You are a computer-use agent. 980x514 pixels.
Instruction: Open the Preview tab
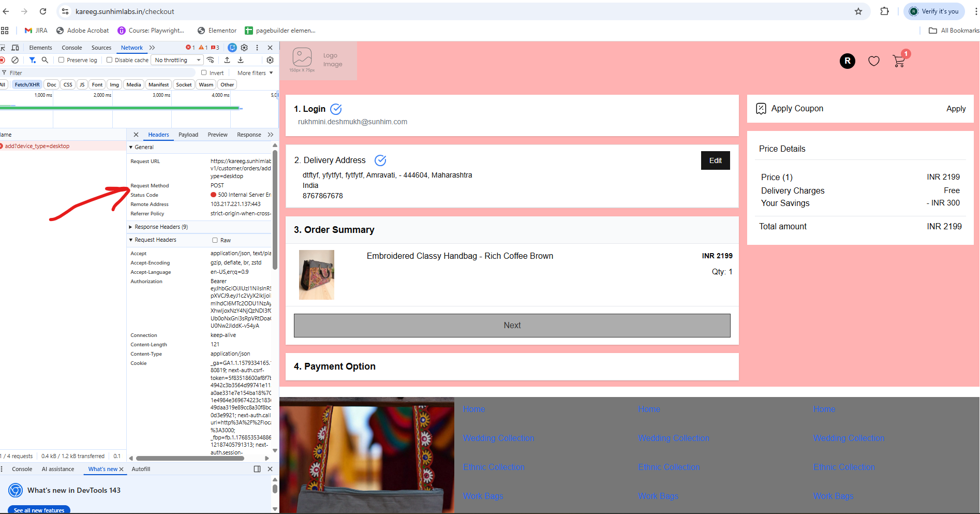(x=217, y=135)
